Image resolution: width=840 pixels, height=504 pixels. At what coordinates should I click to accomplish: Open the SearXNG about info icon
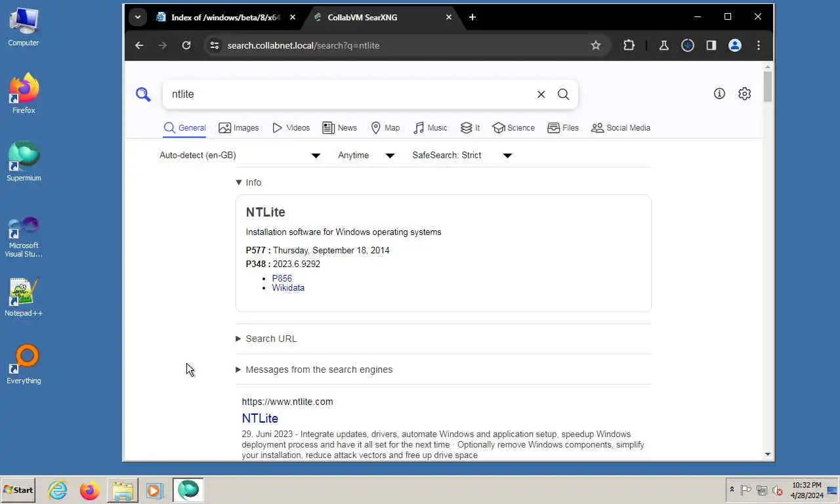point(719,94)
